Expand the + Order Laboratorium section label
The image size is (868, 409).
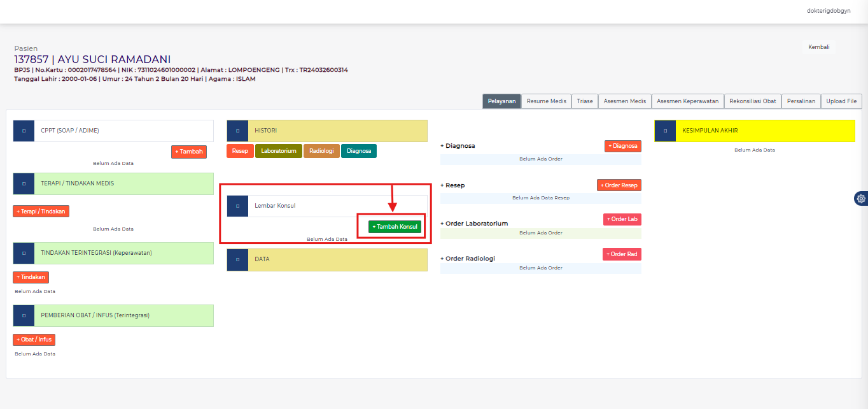473,224
